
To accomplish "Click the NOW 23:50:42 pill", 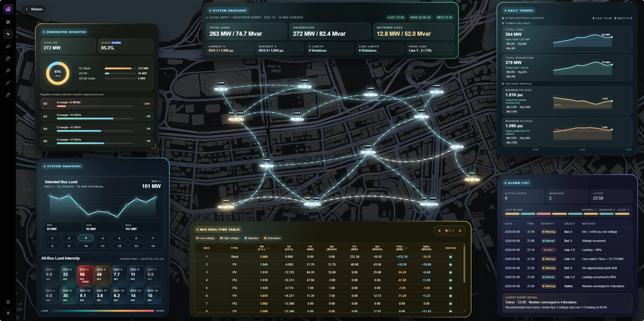I will (x=420, y=17).
